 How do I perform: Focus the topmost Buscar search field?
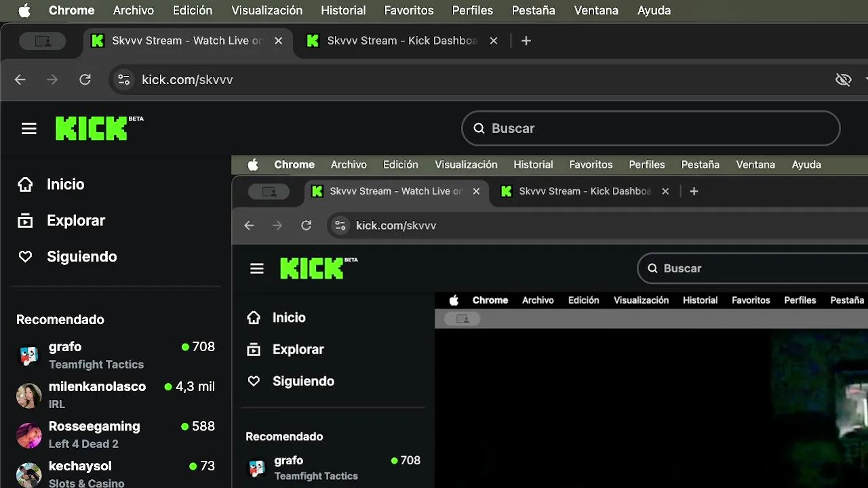651,128
